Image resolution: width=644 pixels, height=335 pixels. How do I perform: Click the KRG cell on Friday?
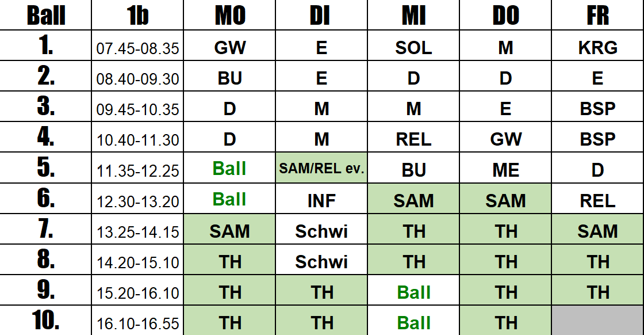[597, 45]
